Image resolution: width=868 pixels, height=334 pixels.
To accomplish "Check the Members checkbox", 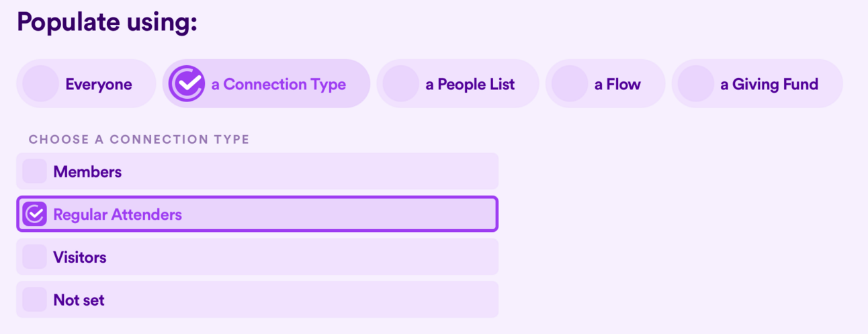I will point(34,171).
